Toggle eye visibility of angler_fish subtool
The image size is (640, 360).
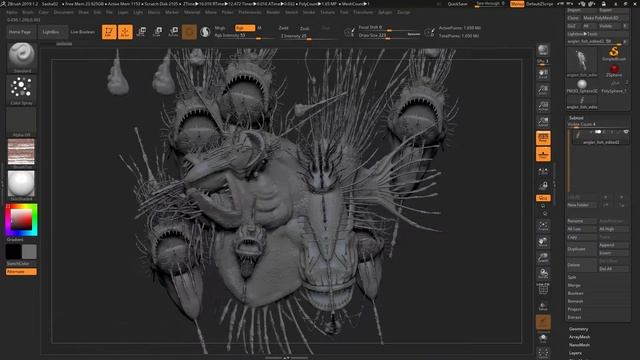(x=626, y=132)
